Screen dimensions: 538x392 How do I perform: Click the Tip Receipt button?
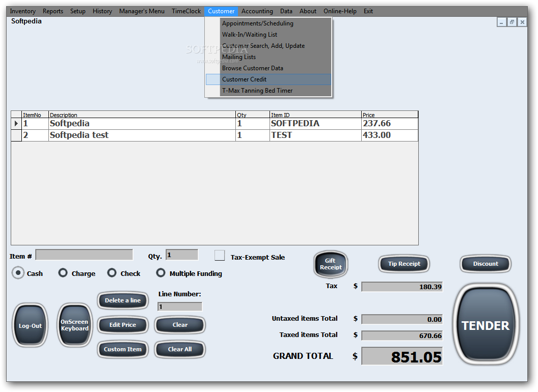tap(404, 264)
